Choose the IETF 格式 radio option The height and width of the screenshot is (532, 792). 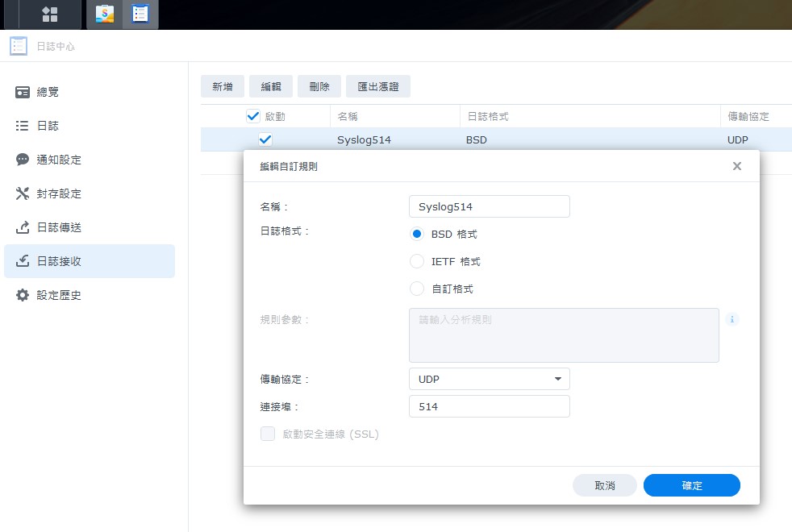(417, 261)
